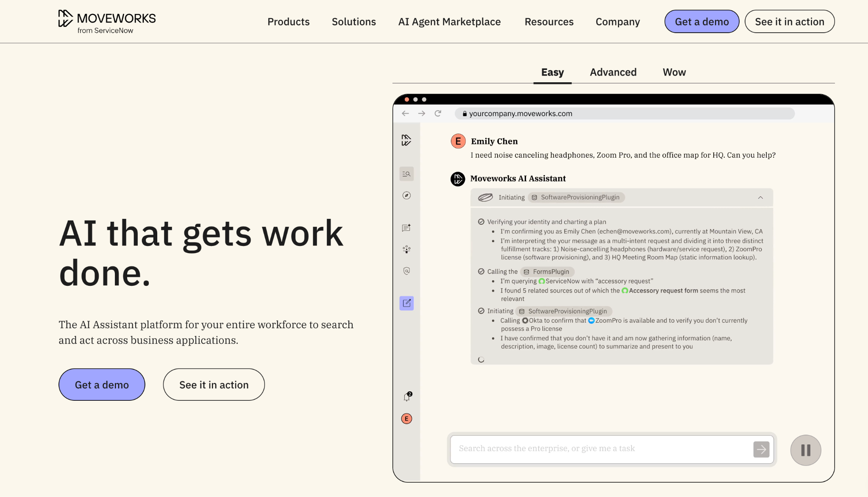Click the "Moveworks AI Assistant" name label
Image resolution: width=868 pixels, height=497 pixels.
pos(518,179)
